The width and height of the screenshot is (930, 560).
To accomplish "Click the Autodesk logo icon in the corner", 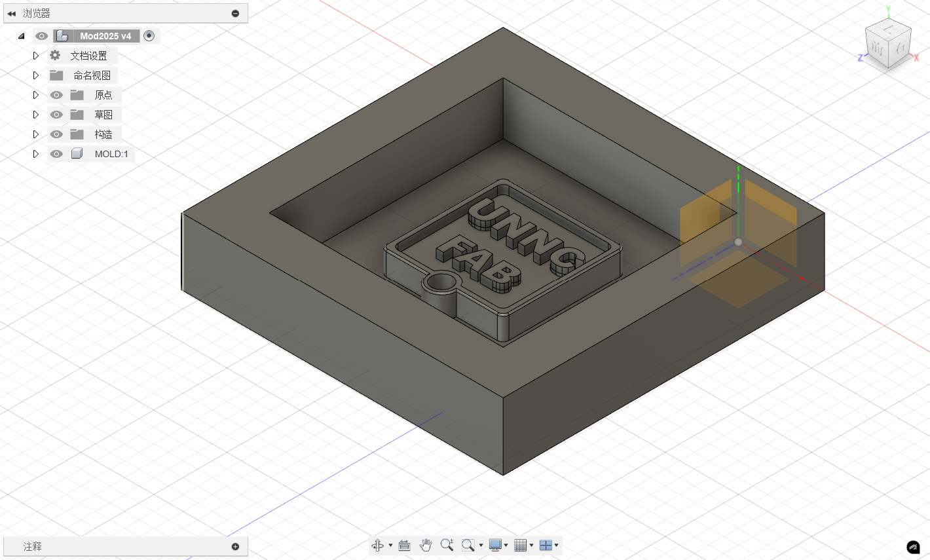I will [913, 547].
